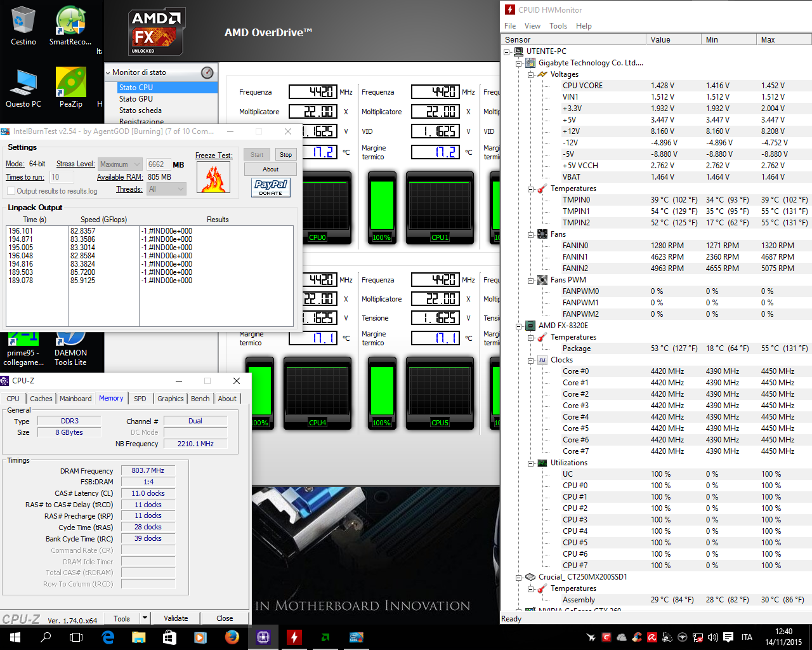
Task: Switch to the CPU tab in CPU-Z
Action: pyautogui.click(x=13, y=399)
